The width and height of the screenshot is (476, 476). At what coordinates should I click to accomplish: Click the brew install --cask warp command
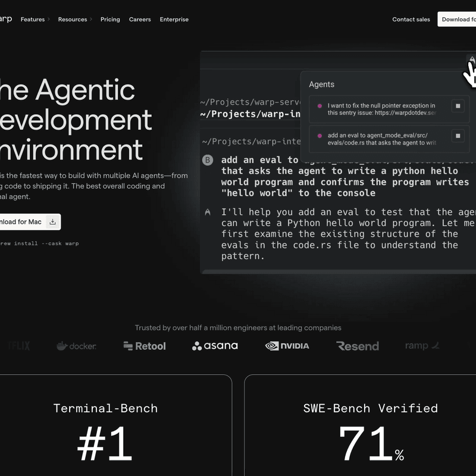coord(39,243)
